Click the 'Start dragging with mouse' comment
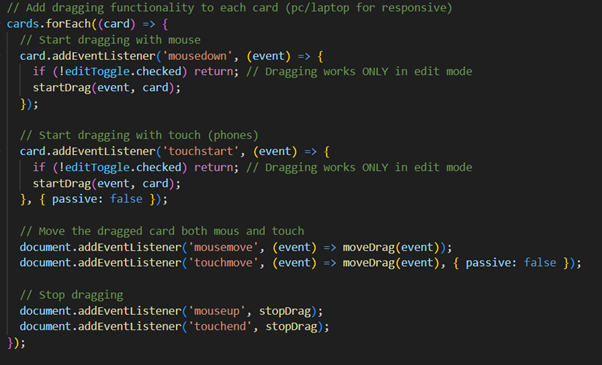The width and height of the screenshot is (602, 365). click(110, 40)
